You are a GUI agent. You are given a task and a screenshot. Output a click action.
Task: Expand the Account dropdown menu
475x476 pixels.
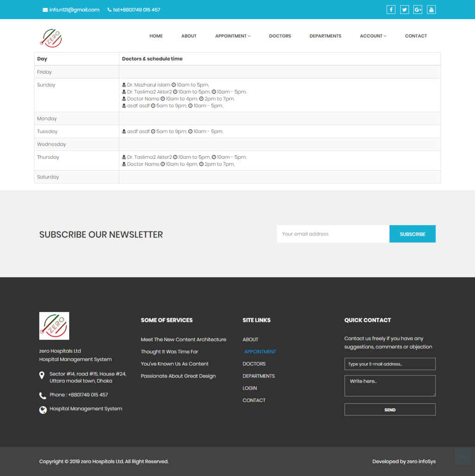point(373,36)
